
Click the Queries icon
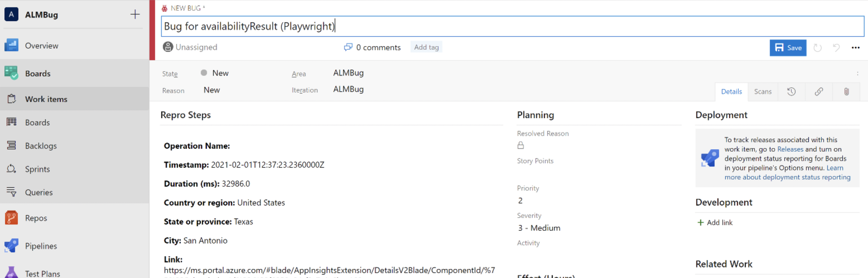pyautogui.click(x=11, y=192)
